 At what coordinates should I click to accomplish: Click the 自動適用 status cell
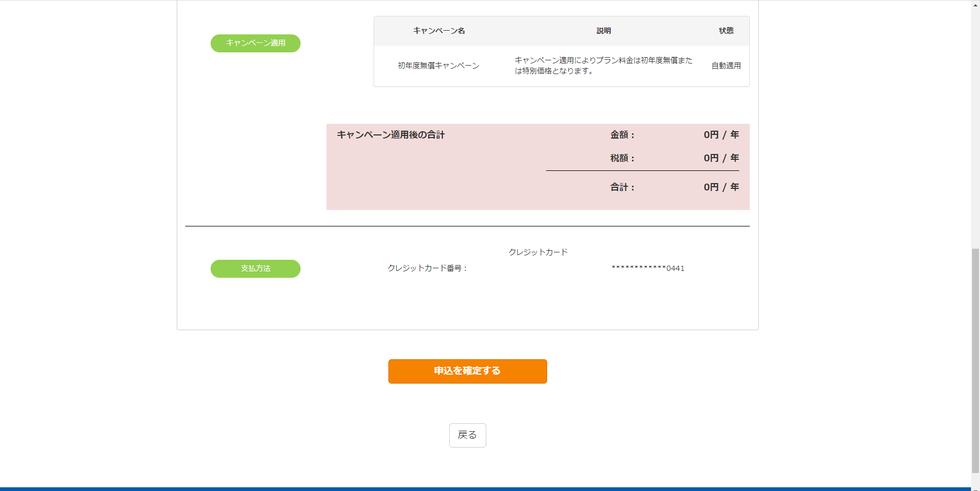(x=726, y=66)
